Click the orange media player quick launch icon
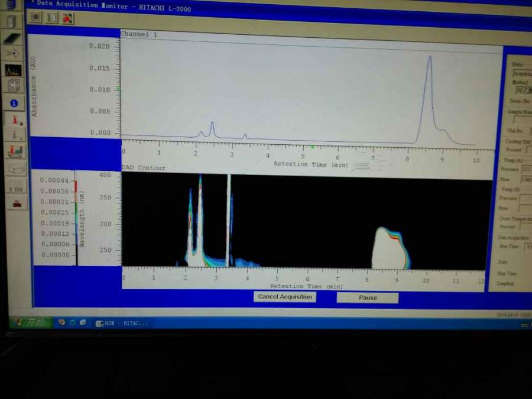 pyautogui.click(x=61, y=322)
